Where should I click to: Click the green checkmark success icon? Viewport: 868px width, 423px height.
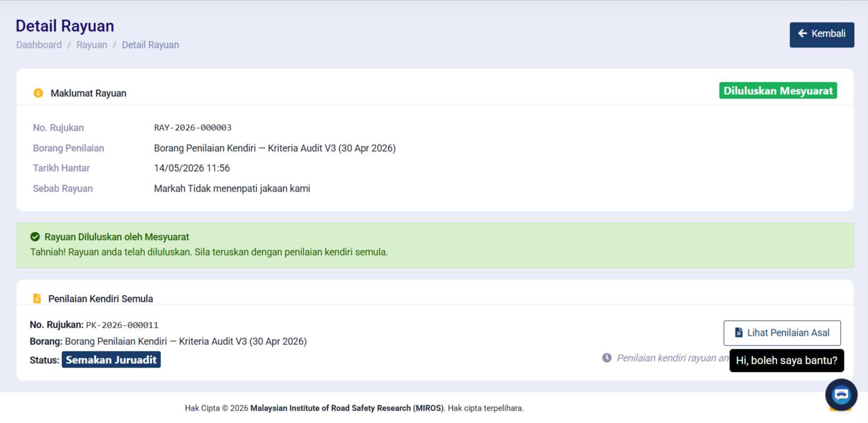tap(35, 237)
